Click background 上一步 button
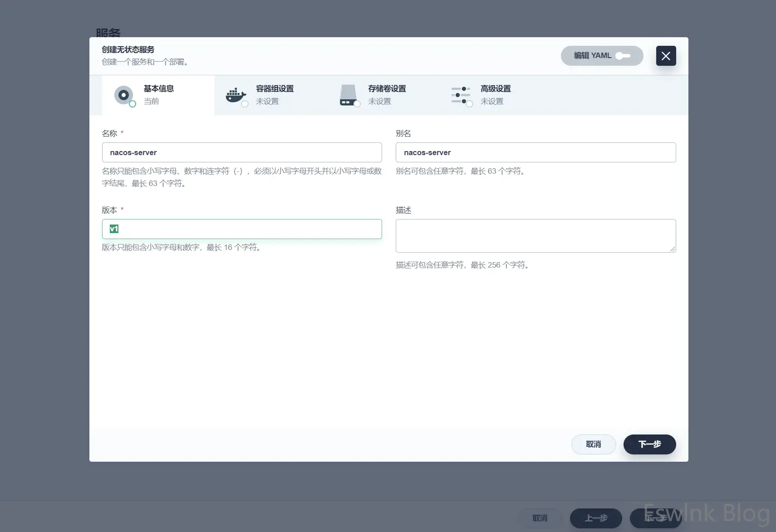The height and width of the screenshot is (532, 776). (x=595, y=518)
